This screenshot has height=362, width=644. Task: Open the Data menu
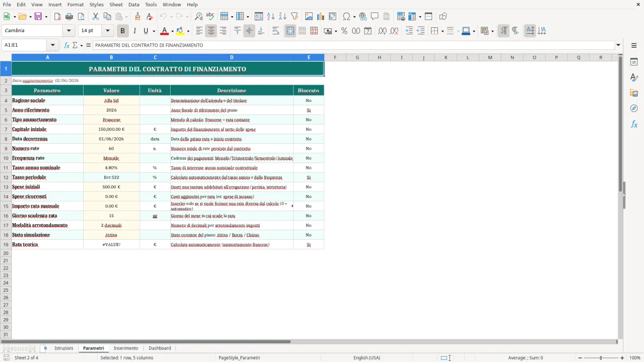point(134,4)
